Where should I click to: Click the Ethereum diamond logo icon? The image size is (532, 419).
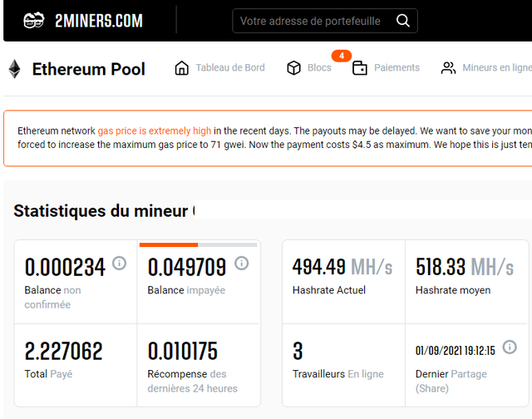pyautogui.click(x=14, y=69)
